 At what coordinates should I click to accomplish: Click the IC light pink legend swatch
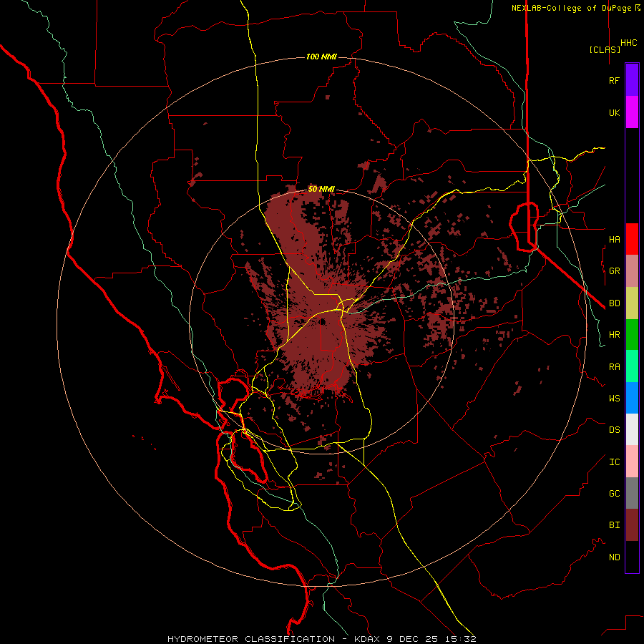632,462
